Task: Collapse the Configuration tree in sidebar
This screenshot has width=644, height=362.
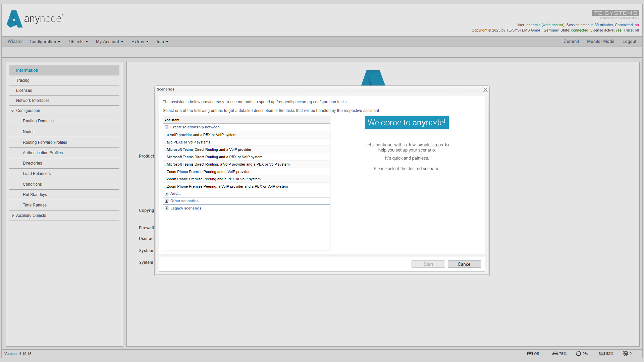Action: pyautogui.click(x=12, y=111)
